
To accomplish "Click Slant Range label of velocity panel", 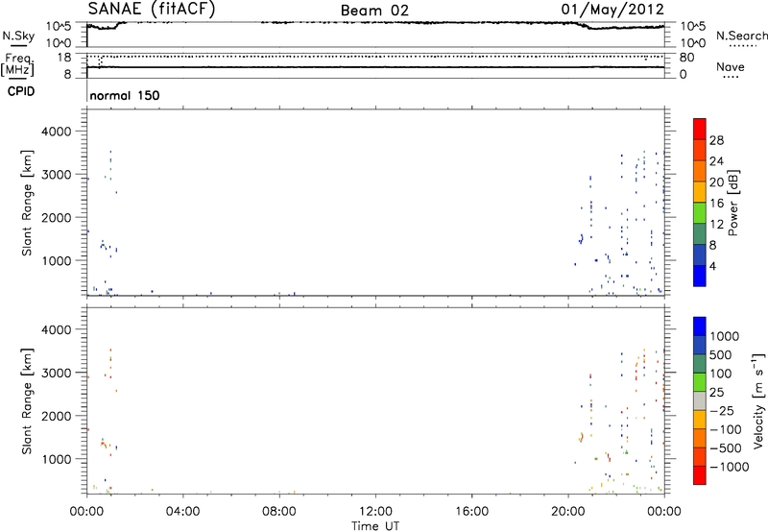I will [27, 400].
